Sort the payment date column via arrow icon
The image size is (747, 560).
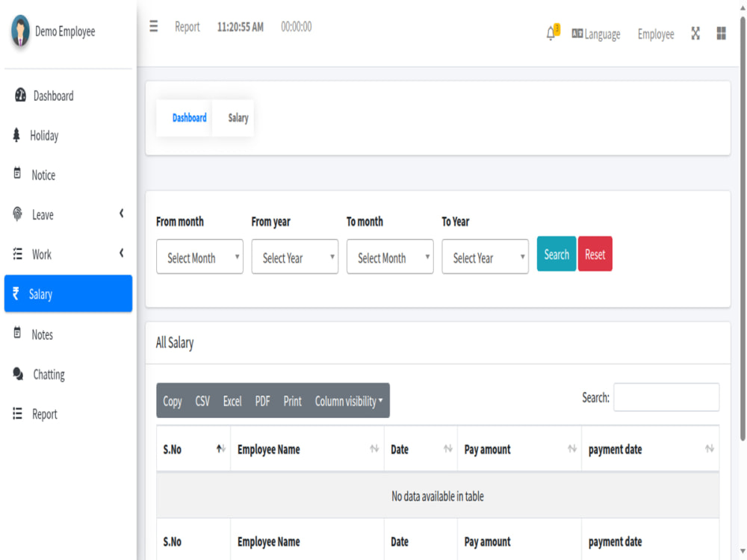pyautogui.click(x=710, y=449)
